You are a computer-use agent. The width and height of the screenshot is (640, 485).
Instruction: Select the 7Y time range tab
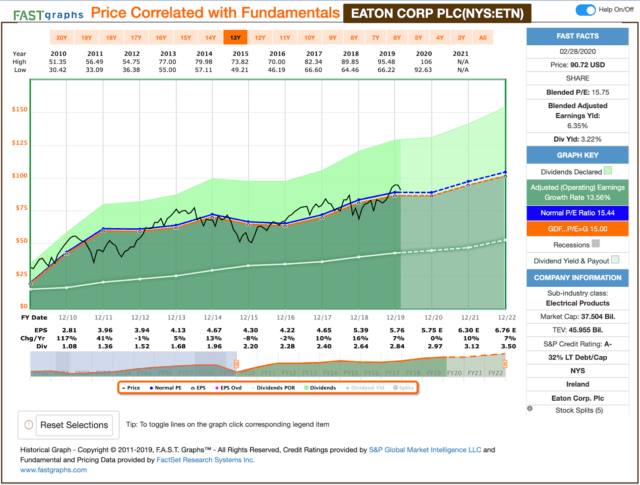(x=376, y=38)
